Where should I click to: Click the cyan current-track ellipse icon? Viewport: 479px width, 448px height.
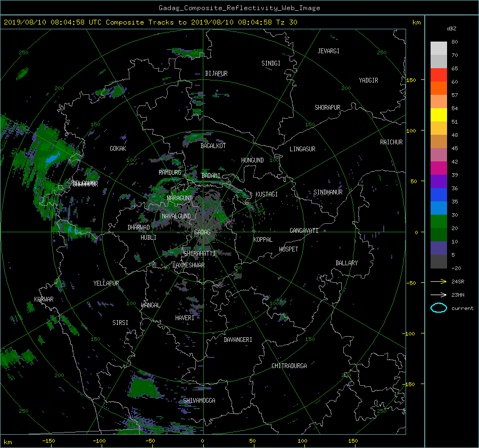click(439, 308)
